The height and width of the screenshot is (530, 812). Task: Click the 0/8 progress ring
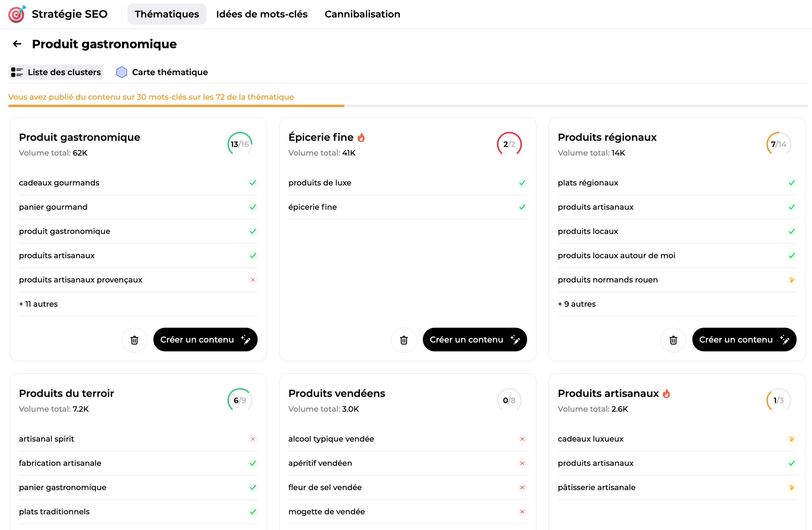pos(509,400)
